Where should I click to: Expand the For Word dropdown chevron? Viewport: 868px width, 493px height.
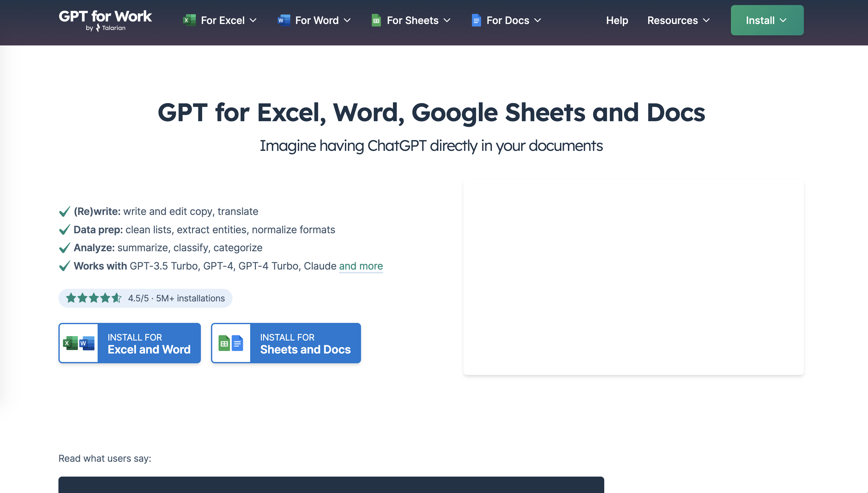[347, 21]
